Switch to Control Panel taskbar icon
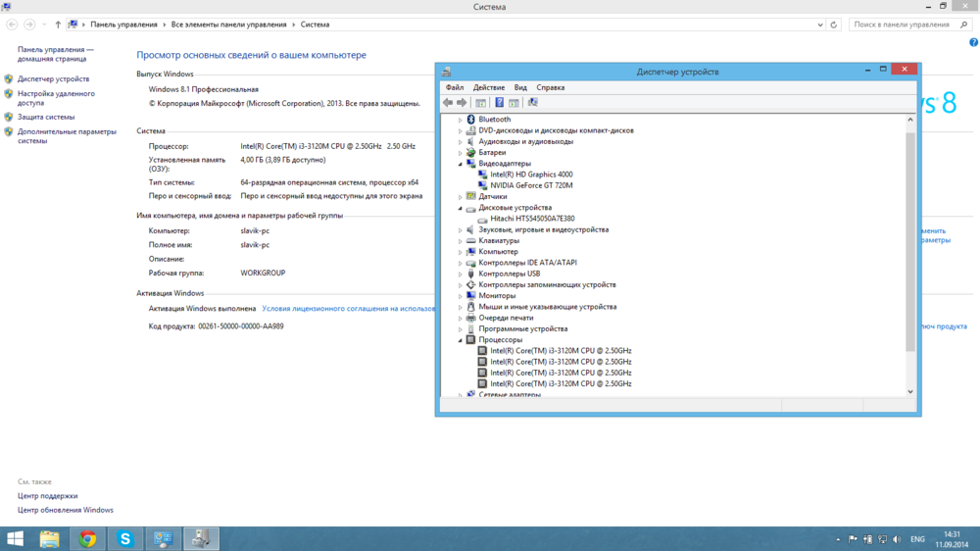The height and width of the screenshot is (551, 980). [163, 538]
